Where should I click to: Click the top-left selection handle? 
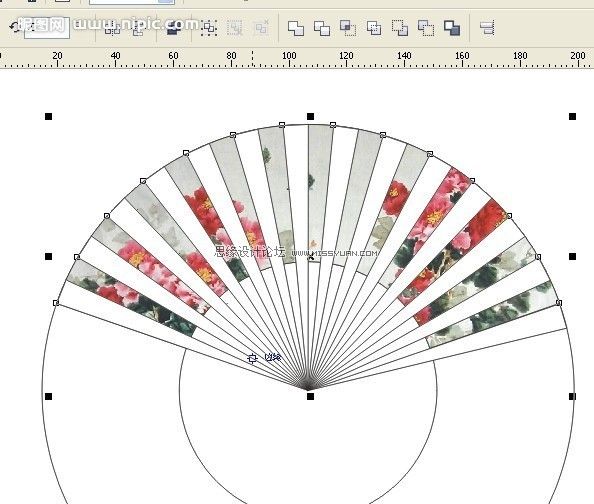pos(48,116)
